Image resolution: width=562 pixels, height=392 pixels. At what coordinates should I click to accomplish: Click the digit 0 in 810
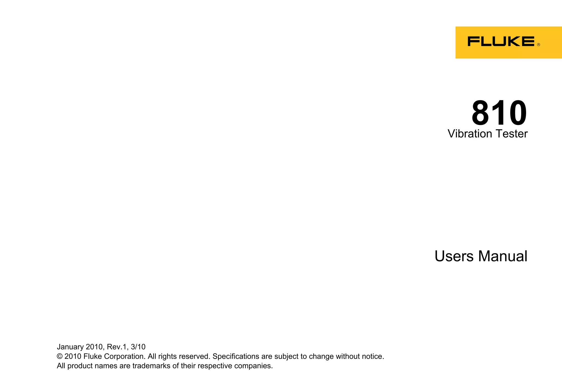pos(518,113)
